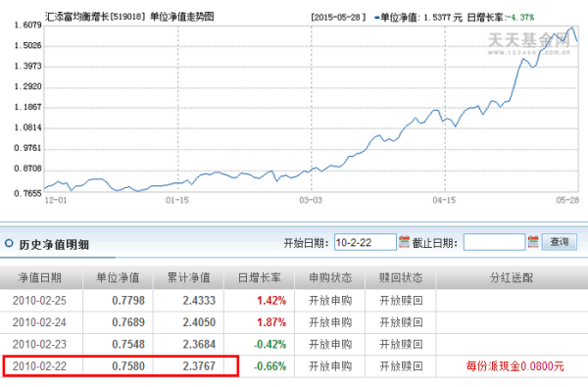Click the 0.7655 y-axis label
Screen dimensions: 588x387
tap(27, 194)
